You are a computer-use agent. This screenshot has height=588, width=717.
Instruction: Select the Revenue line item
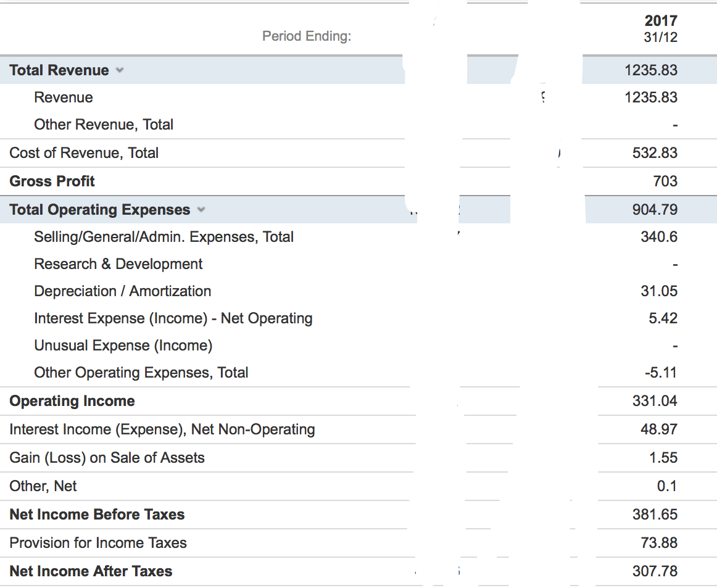[63, 97]
